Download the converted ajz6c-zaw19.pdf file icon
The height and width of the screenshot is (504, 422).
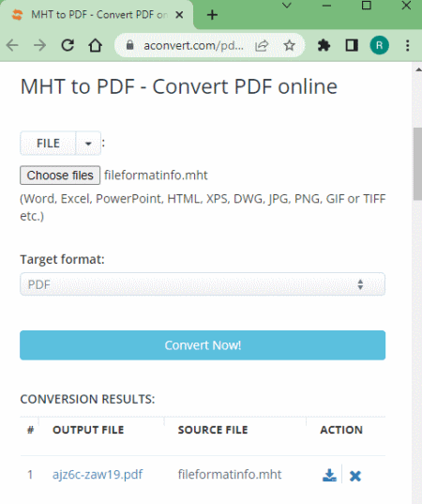(329, 476)
